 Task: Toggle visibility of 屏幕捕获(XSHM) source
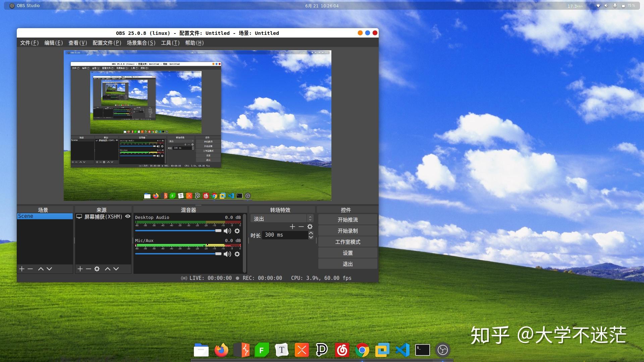coord(128,216)
